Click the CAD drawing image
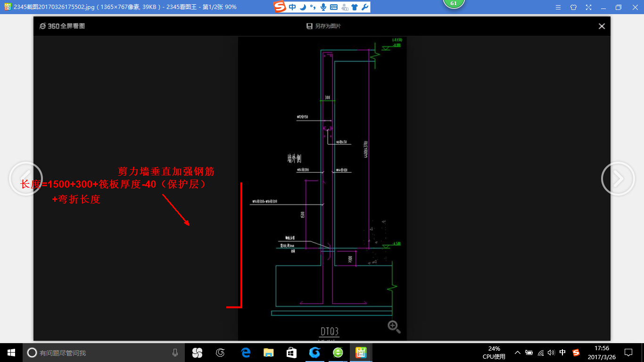The image size is (644, 362). 322,189
